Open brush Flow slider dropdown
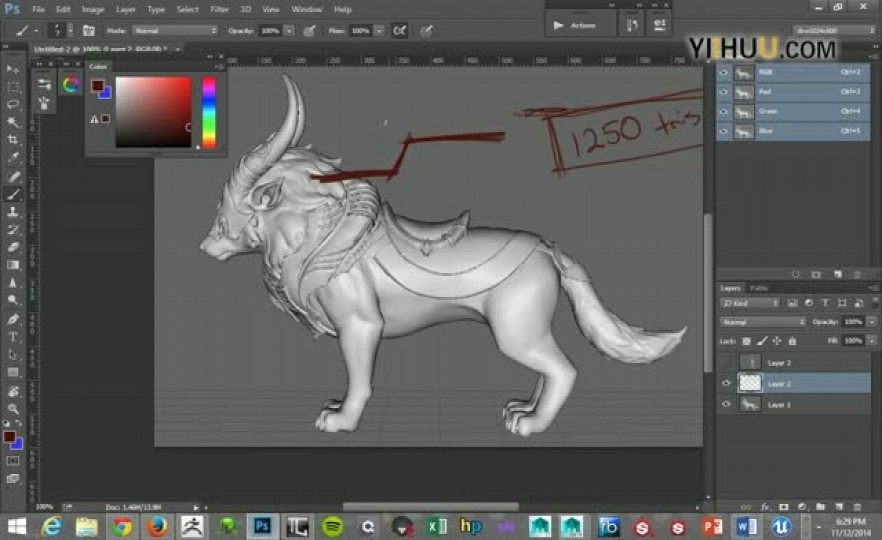This screenshot has height=540, width=882. [380, 30]
